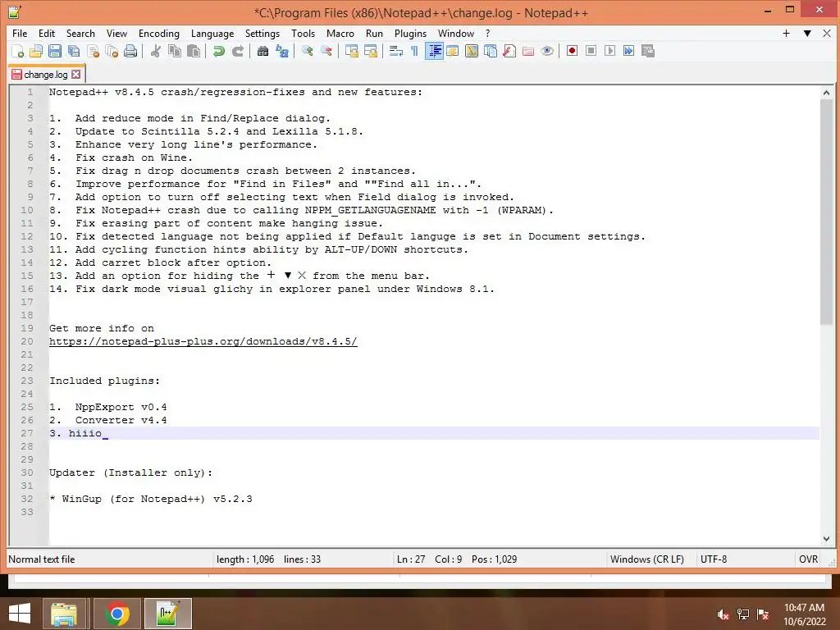Open Find with the binoculars icon
The width and height of the screenshot is (840, 630).
pos(262,51)
